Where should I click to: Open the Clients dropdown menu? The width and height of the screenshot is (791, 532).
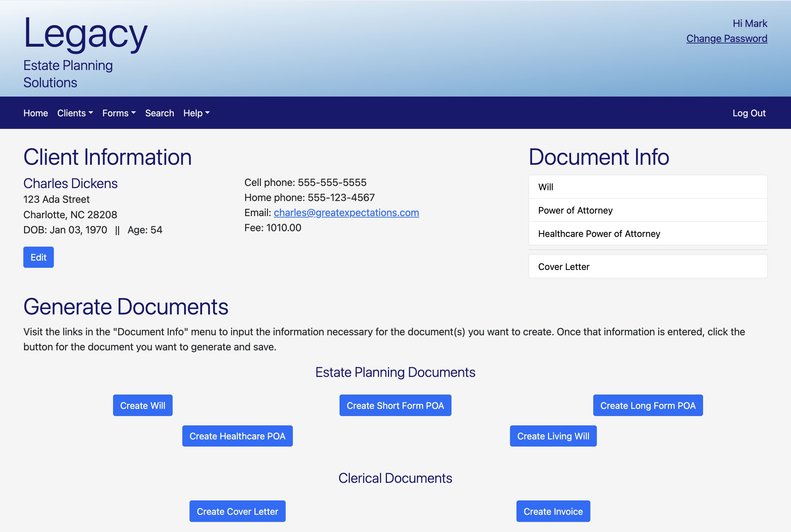coord(75,113)
